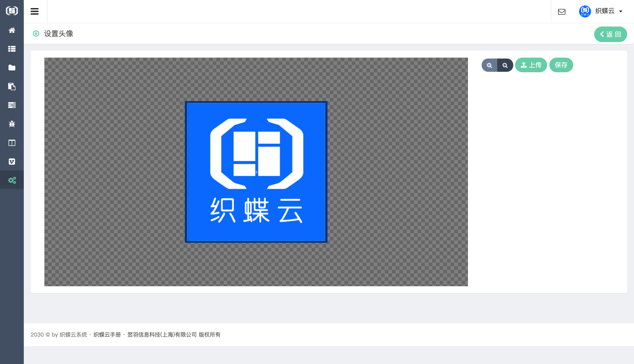Click the copy documents sidebar icon
The height and width of the screenshot is (364, 634).
click(x=12, y=86)
